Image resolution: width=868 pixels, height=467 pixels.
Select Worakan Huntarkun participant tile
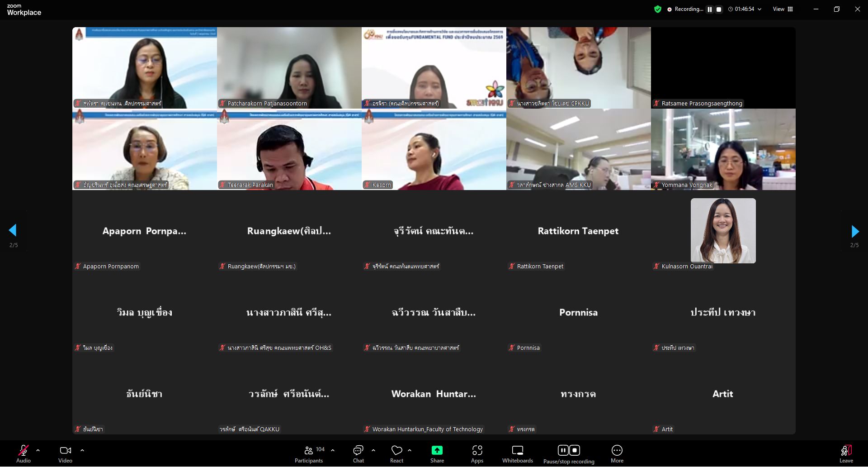(x=434, y=394)
